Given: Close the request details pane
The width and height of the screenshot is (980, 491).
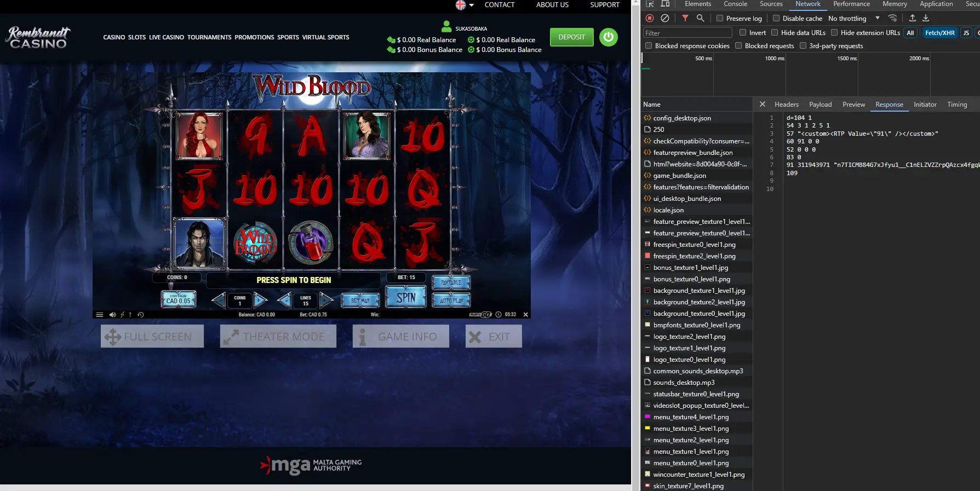Looking at the screenshot, I should pos(763,104).
